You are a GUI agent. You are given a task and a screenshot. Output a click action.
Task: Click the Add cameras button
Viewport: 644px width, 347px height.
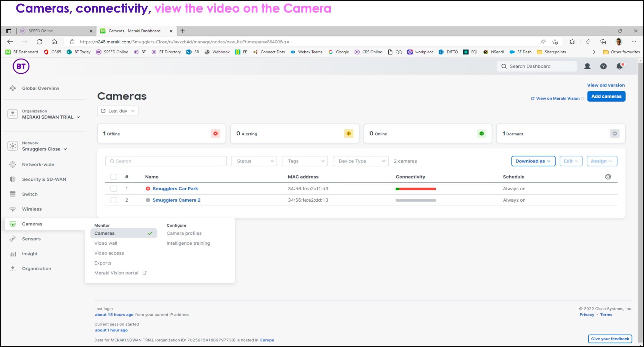606,96
